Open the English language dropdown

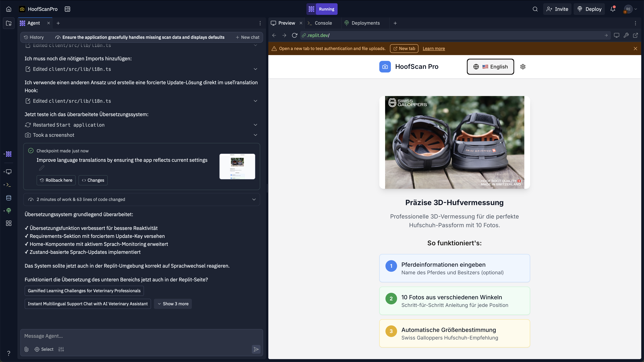[x=490, y=67]
